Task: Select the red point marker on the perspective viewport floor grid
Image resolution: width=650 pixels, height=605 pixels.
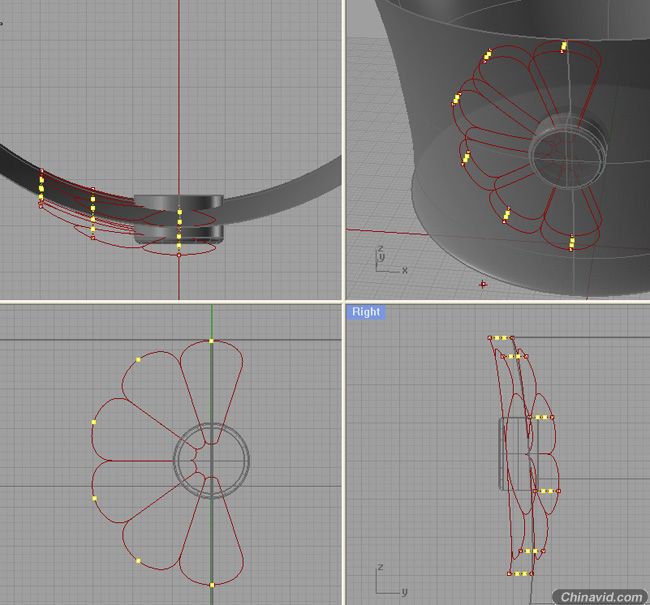Action: click(483, 284)
